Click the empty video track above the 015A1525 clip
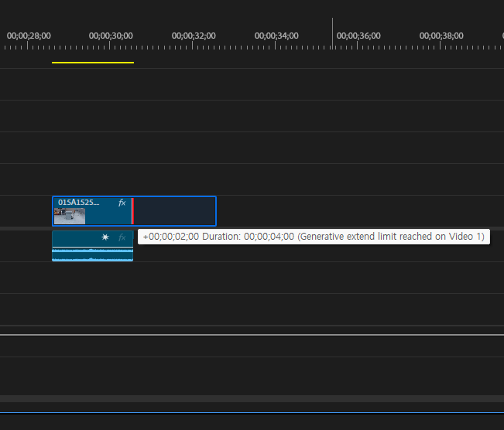The width and height of the screenshot is (504, 430). pos(252,179)
